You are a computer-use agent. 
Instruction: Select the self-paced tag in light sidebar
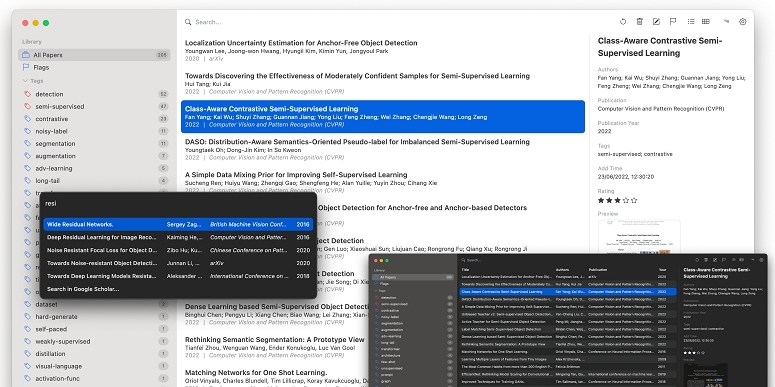tap(95, 329)
